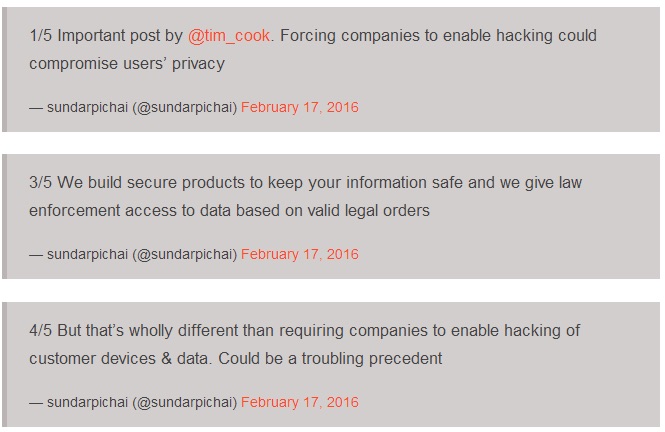Viewport: 665px width, 432px height.
Task: Open the @tim_cook mention link
Action: pos(229,36)
